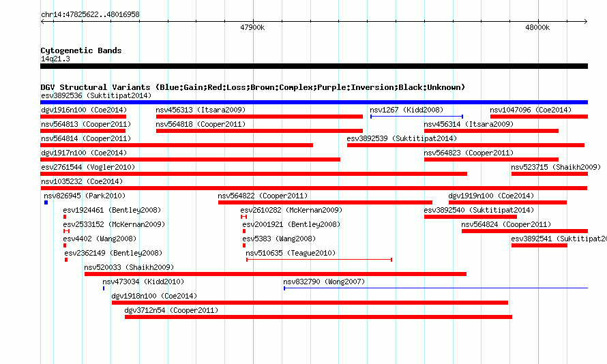Click dgv1918n100 (Coe2014) label
Screen dimensions: 607x364
click(x=154, y=296)
